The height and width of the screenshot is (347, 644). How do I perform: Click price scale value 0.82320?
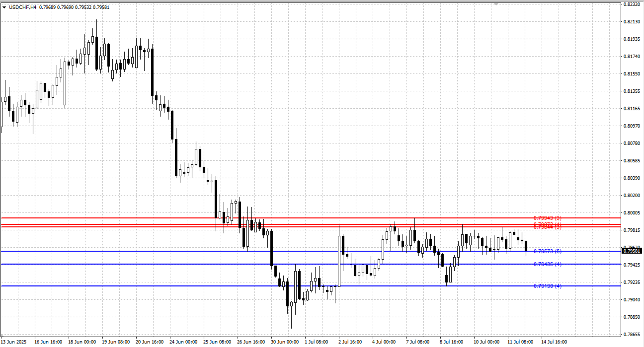click(632, 4)
